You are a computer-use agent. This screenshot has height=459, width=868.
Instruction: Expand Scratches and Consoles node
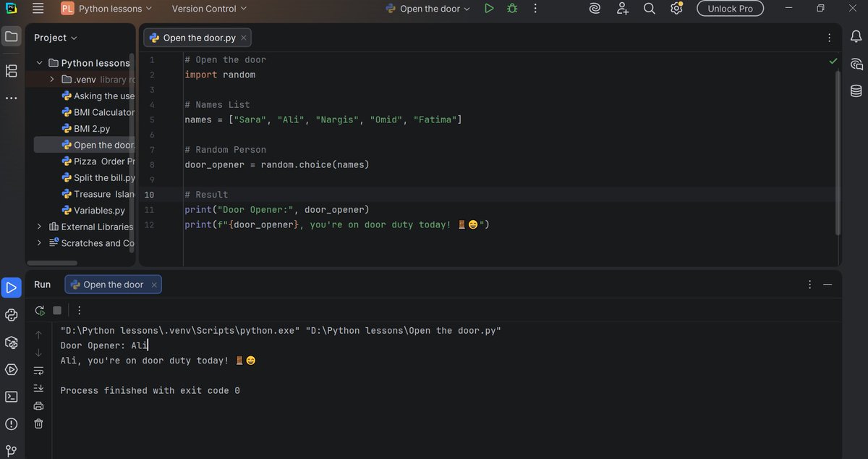pyautogui.click(x=40, y=243)
